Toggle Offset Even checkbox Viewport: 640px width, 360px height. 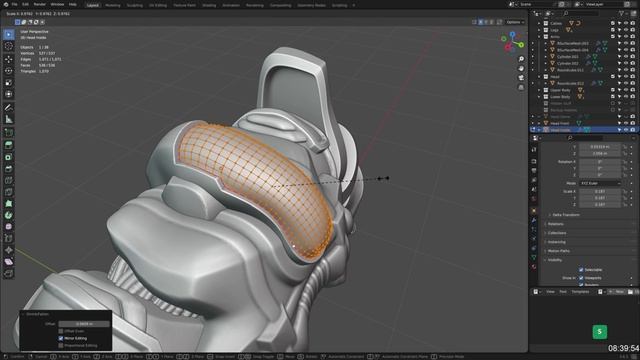[x=61, y=331]
